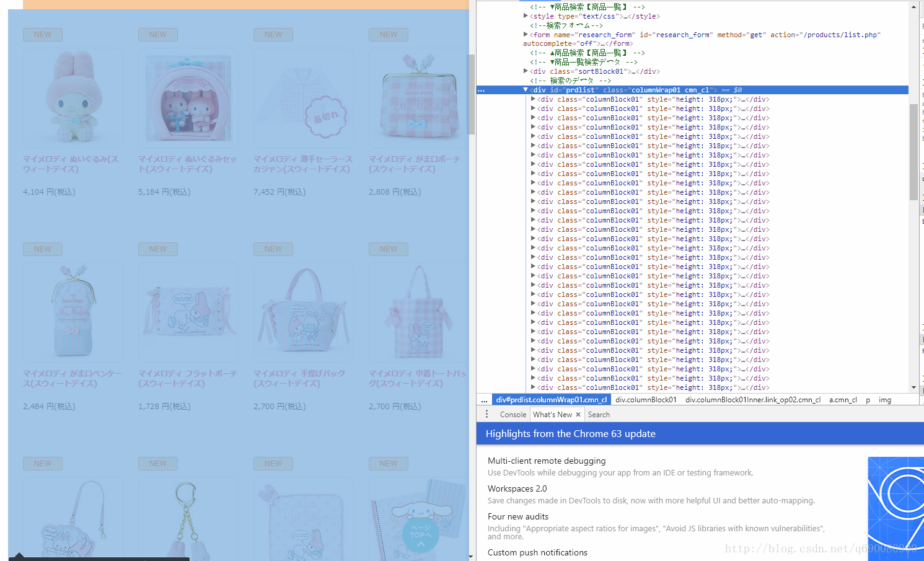
Task: Click the My Melody plush thumbnail
Action: (x=73, y=98)
